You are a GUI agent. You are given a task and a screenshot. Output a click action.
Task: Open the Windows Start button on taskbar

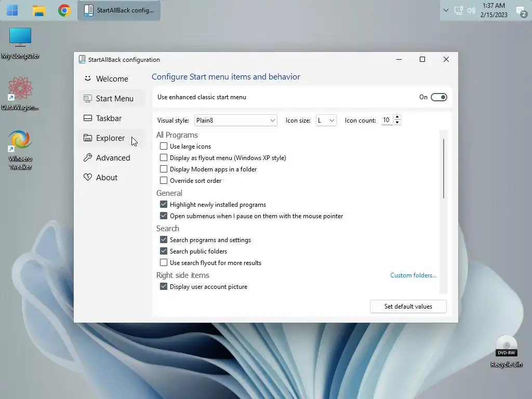point(12,10)
